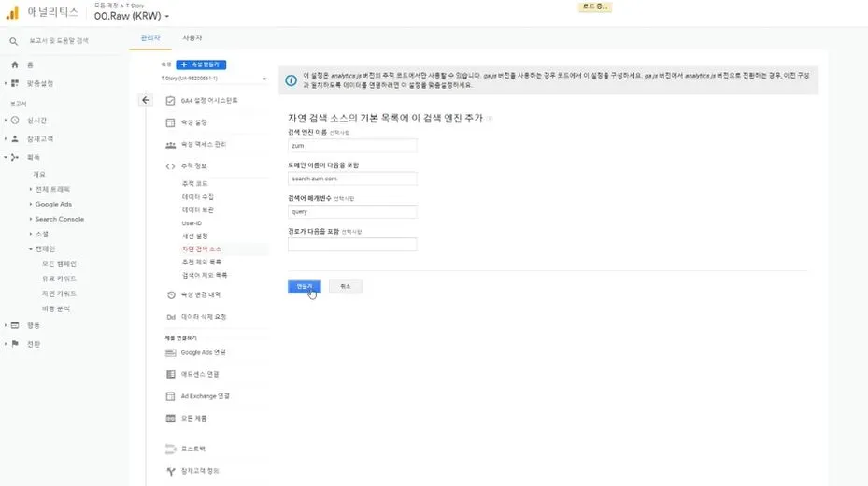Click the Ad Exchange 연결 icon

tap(170, 396)
